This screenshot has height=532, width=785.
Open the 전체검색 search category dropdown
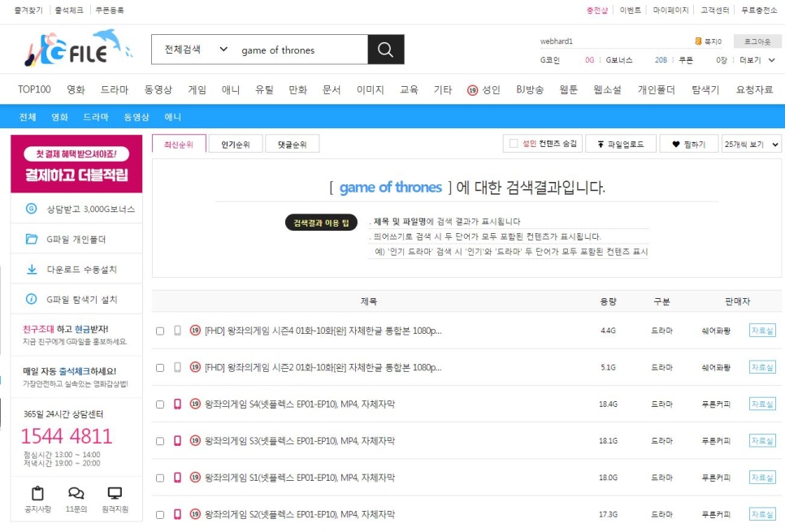(x=196, y=50)
